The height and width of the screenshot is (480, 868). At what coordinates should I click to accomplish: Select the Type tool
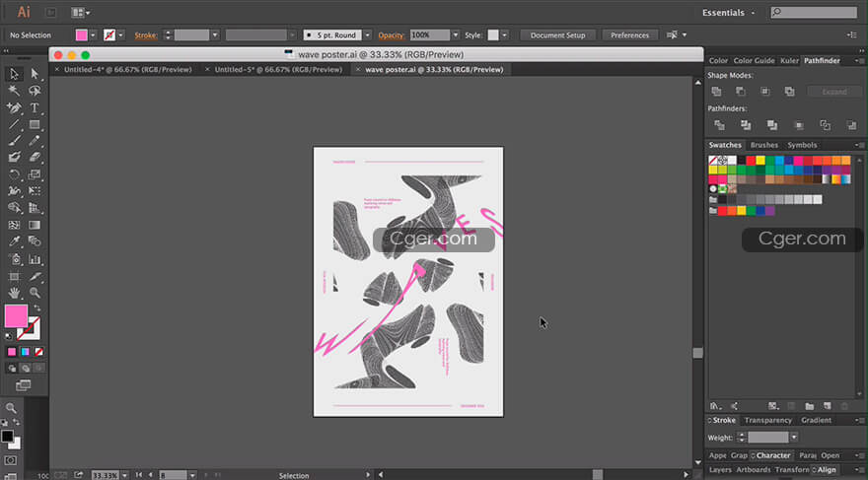(35, 107)
